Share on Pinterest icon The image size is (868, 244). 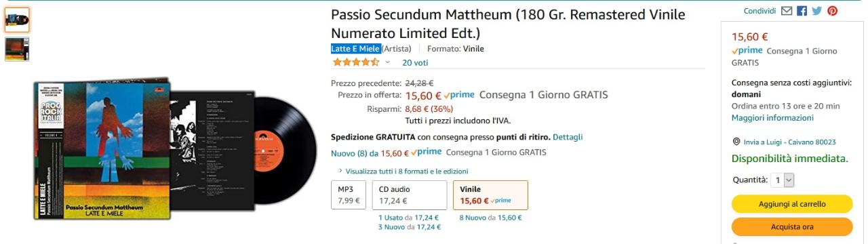pyautogui.click(x=832, y=11)
